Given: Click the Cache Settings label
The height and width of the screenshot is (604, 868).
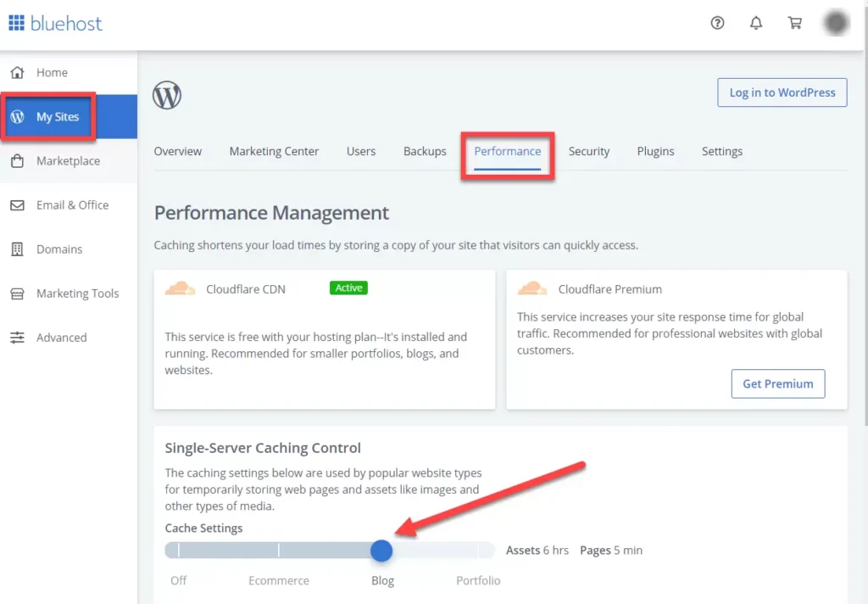Looking at the screenshot, I should [x=203, y=528].
